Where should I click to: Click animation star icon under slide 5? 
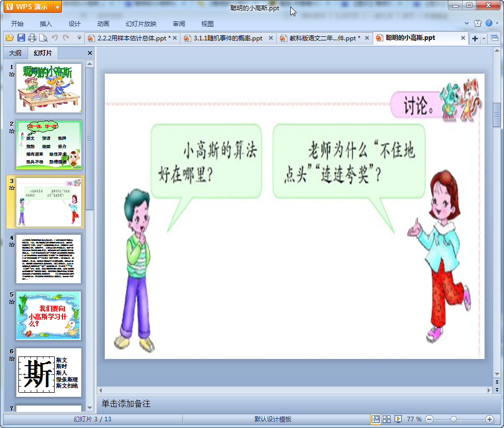pos(12,302)
